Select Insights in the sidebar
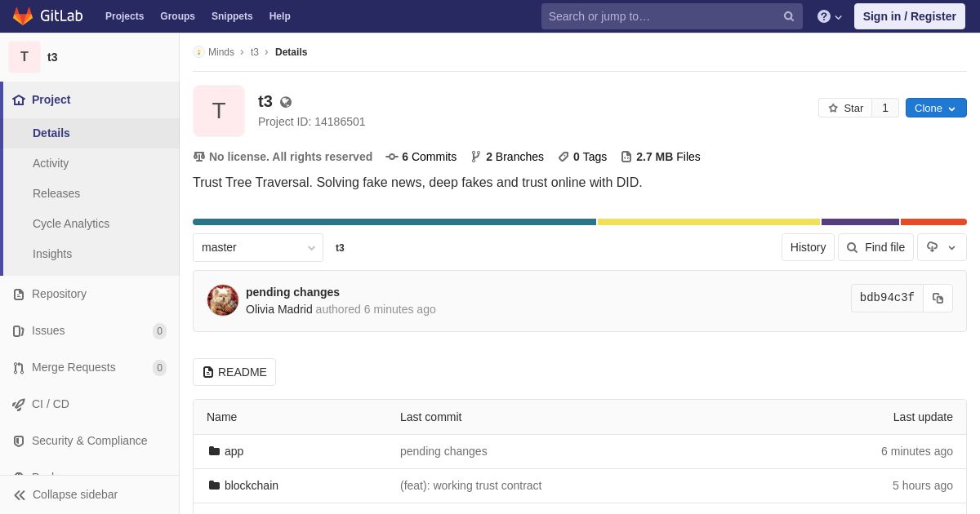Image resolution: width=980 pixels, height=514 pixels. tap(91, 254)
